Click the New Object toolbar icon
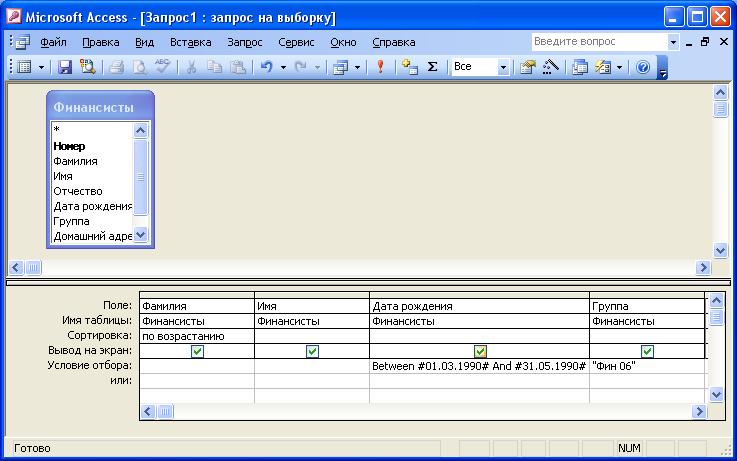Viewport: 737px width, 461px height. click(x=603, y=67)
